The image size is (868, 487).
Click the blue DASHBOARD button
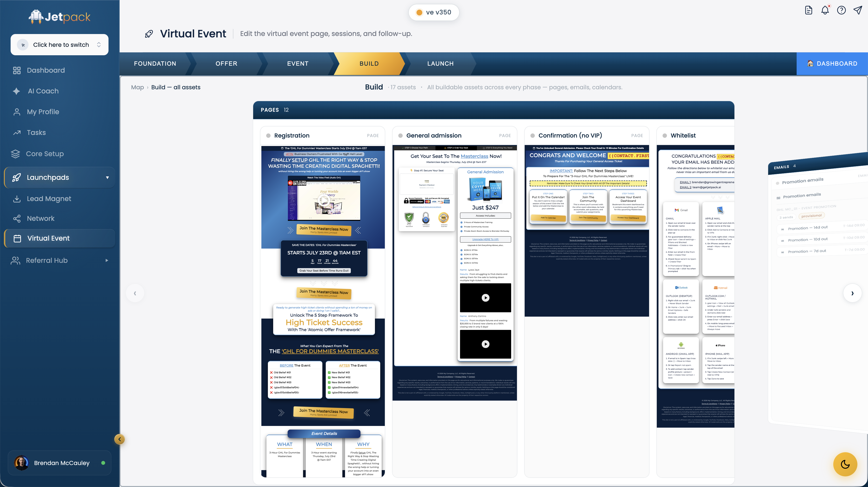tap(832, 63)
